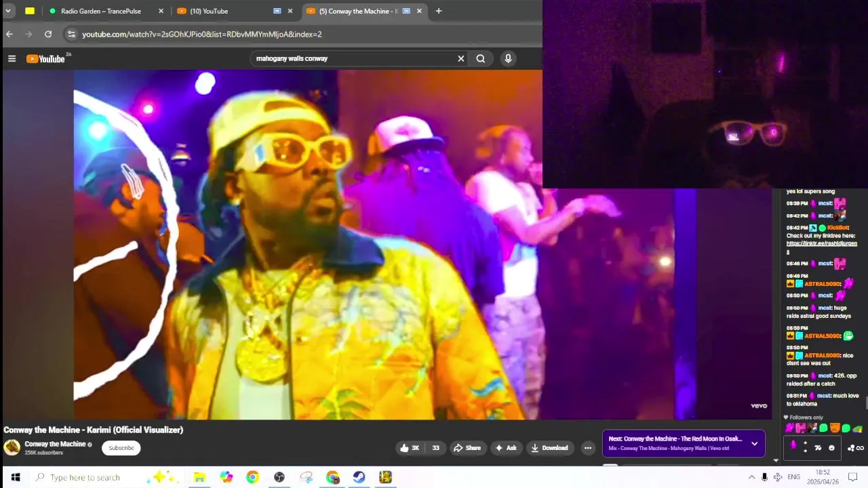Viewport: 868px width, 488px height.
Task: Show hidden system tray icons
Action: pos(751,477)
